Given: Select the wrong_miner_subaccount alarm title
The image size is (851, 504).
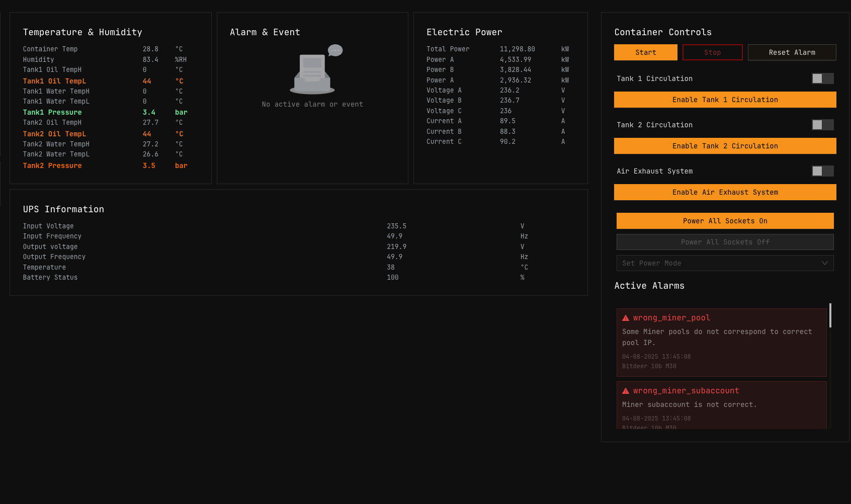Looking at the screenshot, I should pyautogui.click(x=686, y=391).
